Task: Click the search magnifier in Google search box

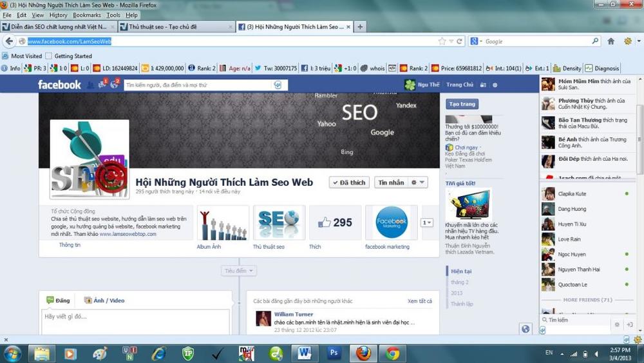Action: 595,41
